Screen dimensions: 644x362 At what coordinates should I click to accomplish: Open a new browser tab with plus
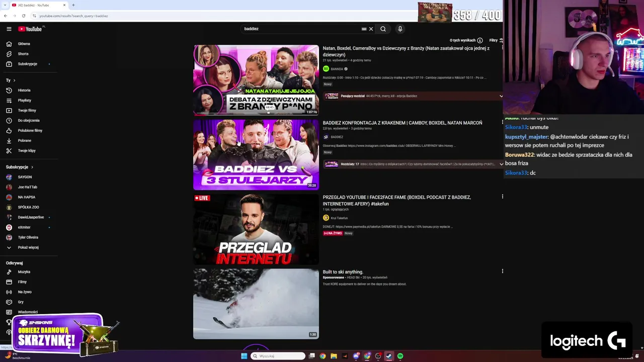(x=73, y=5)
